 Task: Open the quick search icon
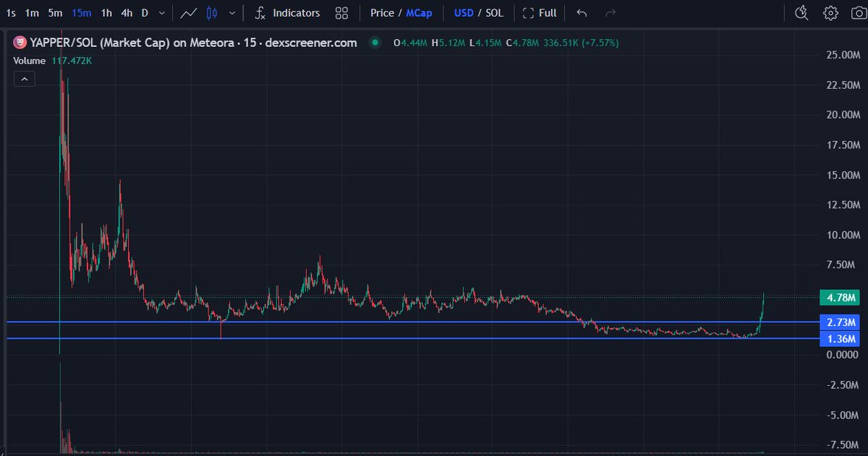(x=801, y=13)
